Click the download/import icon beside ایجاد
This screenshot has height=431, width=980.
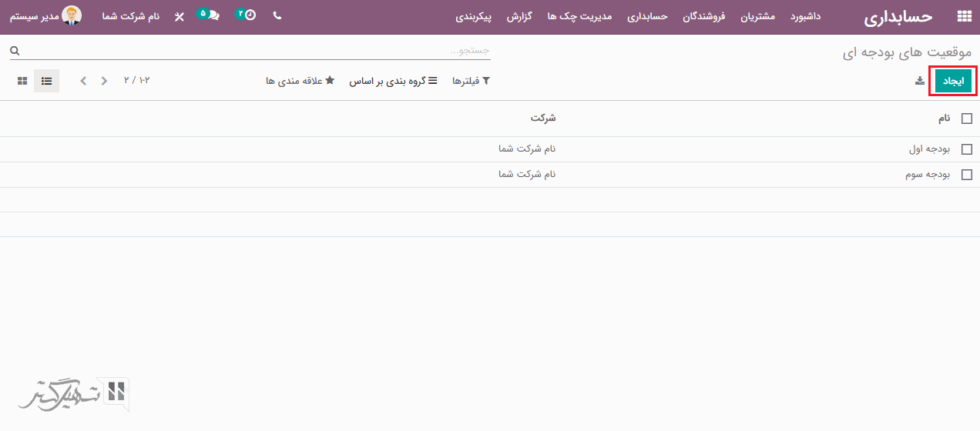(x=920, y=81)
